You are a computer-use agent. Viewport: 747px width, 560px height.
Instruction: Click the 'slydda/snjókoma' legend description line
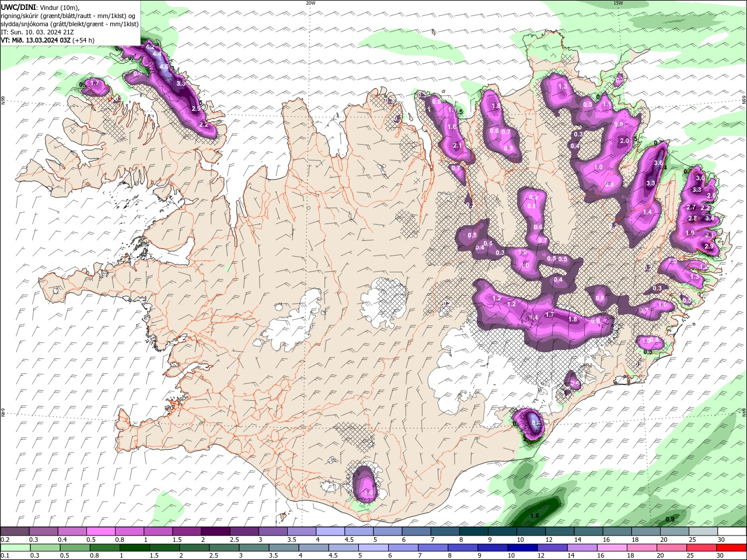[x=69, y=24]
